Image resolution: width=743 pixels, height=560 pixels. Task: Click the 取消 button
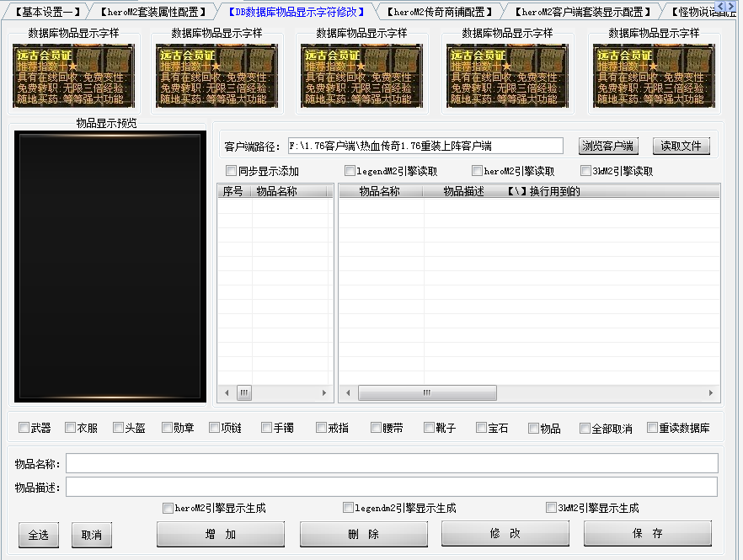92,535
